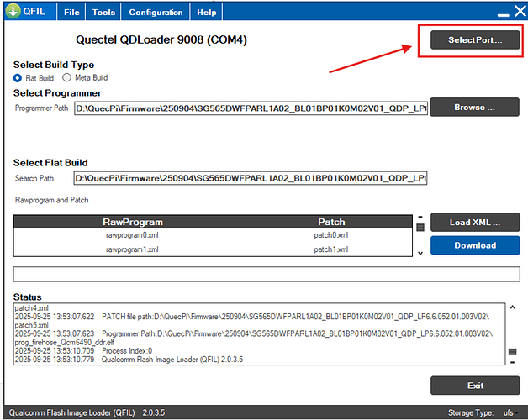Click the Load XML button
Image resolution: width=528 pixels, height=420 pixels.
[x=475, y=222]
